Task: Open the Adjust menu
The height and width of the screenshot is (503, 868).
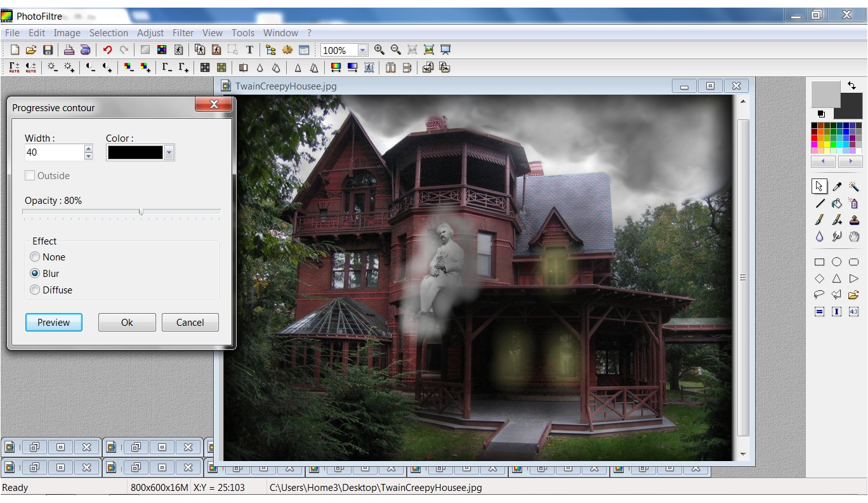Action: 150,33
